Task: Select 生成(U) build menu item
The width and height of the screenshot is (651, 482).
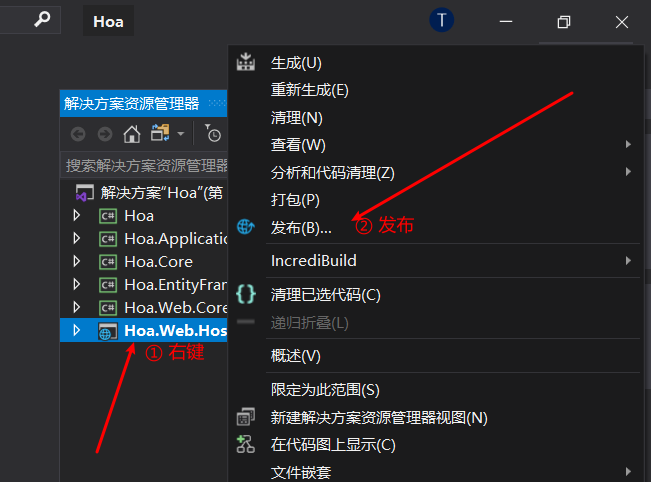Action: (x=296, y=63)
